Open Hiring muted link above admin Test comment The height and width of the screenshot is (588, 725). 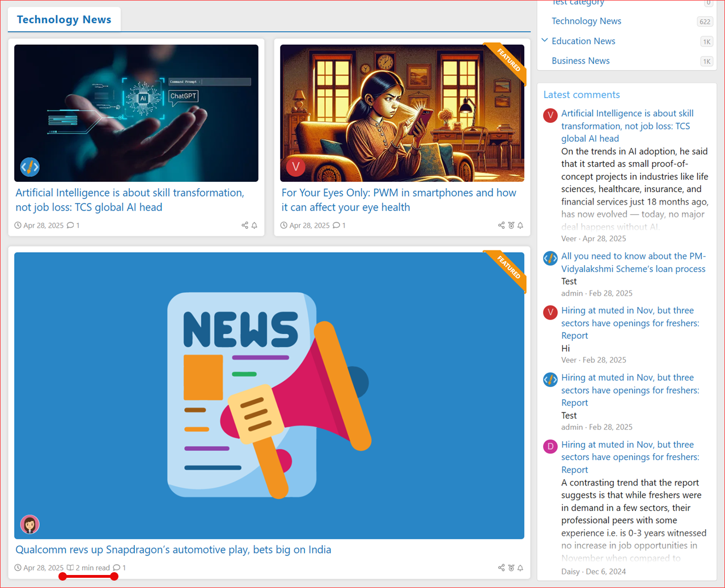(x=630, y=390)
